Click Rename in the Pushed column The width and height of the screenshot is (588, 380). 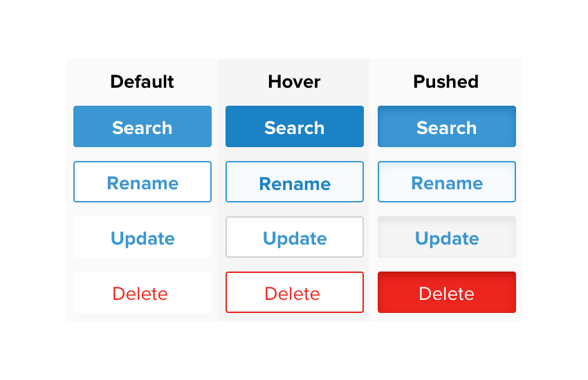tap(447, 182)
